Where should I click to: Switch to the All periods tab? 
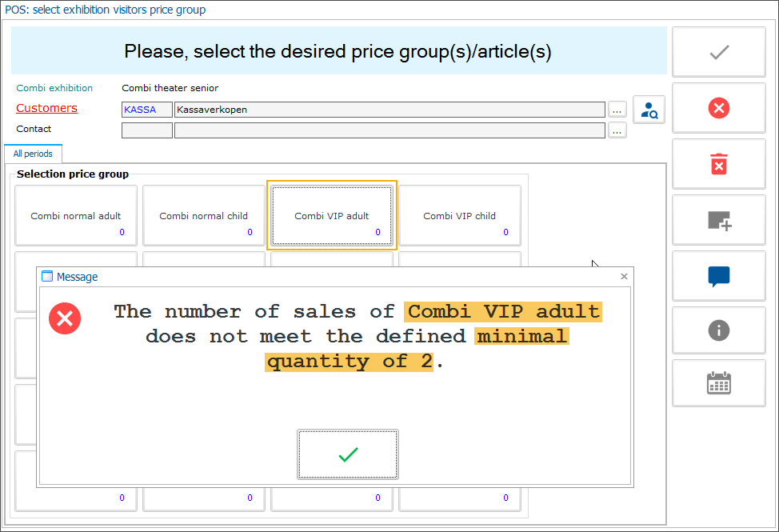coord(32,153)
